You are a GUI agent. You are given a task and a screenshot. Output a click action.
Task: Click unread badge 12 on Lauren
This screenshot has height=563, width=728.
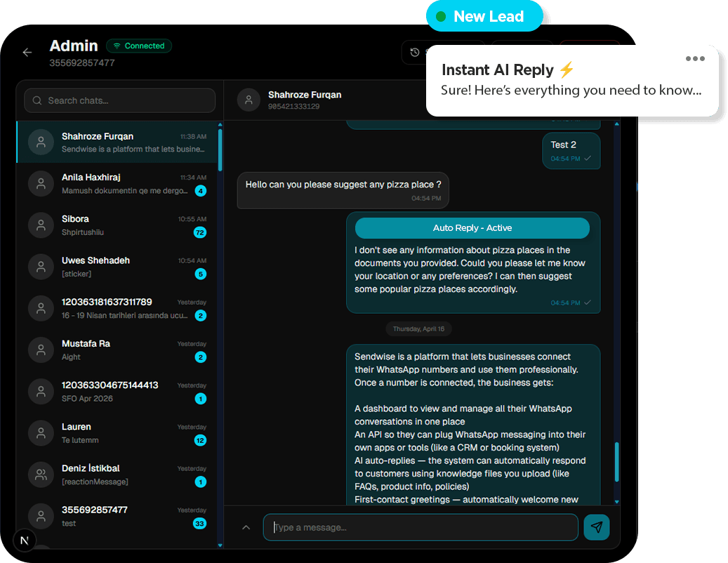(200, 440)
